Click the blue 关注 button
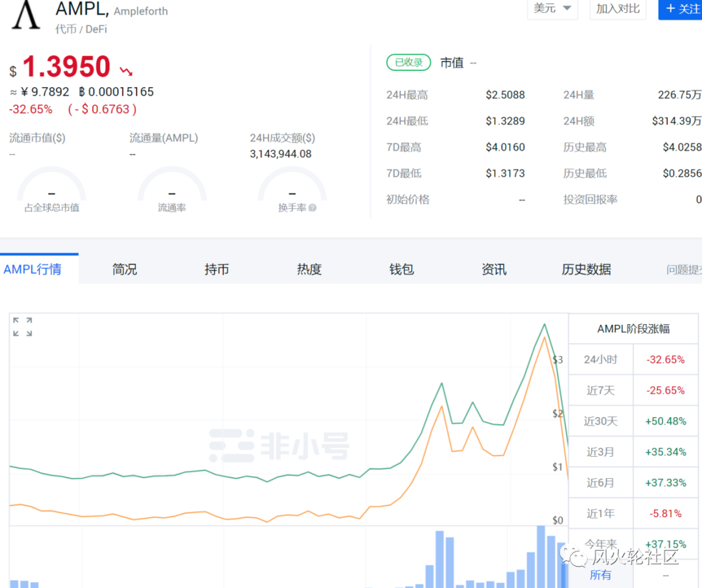The width and height of the screenshot is (702, 588). (682, 9)
